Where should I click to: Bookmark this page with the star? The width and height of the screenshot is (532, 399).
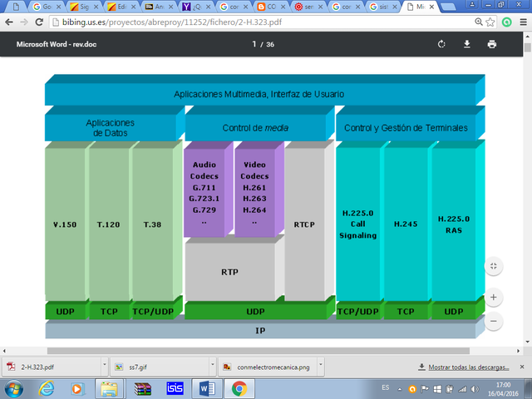490,22
